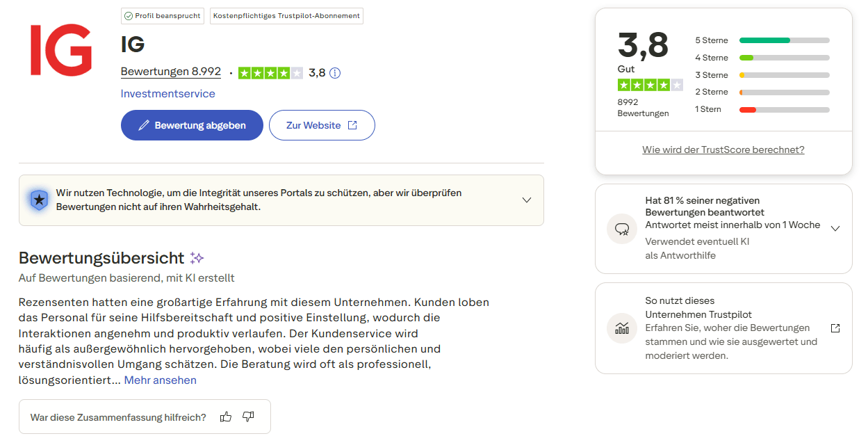Mark the summary as unhelpful with thumbs down
The height and width of the screenshot is (443, 868).
(247, 415)
